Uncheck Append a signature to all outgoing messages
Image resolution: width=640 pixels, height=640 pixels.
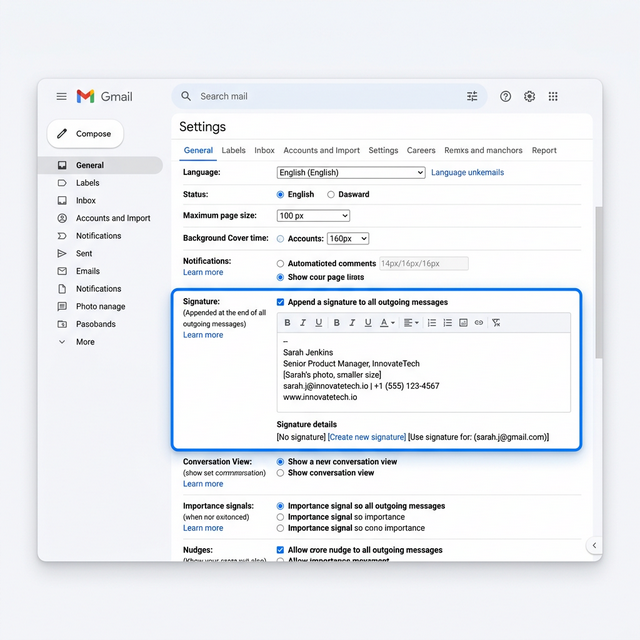coord(280,302)
